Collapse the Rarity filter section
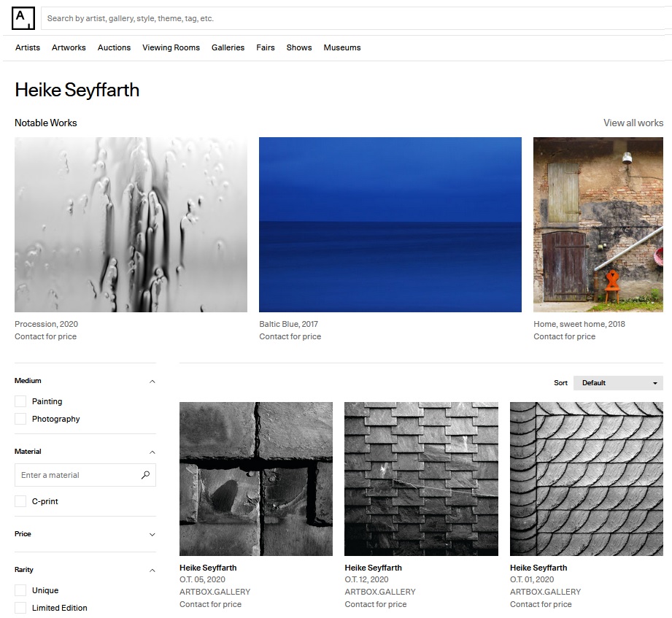Image resolution: width=672 pixels, height=618 pixels. click(152, 570)
